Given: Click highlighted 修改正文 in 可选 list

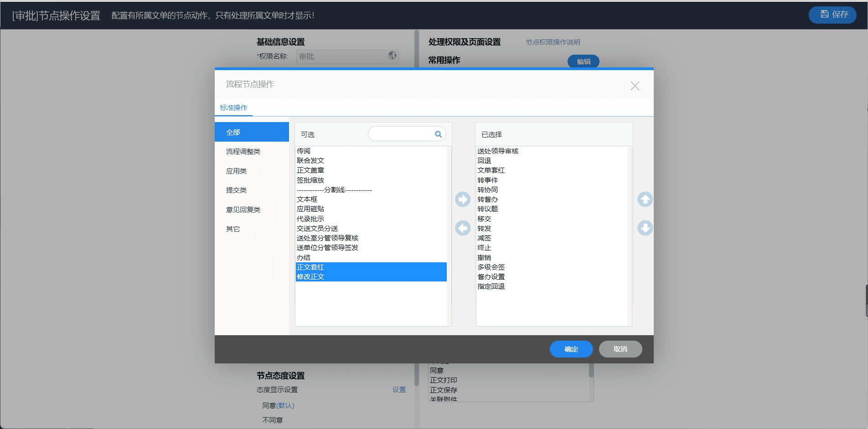Looking at the screenshot, I should tap(371, 277).
